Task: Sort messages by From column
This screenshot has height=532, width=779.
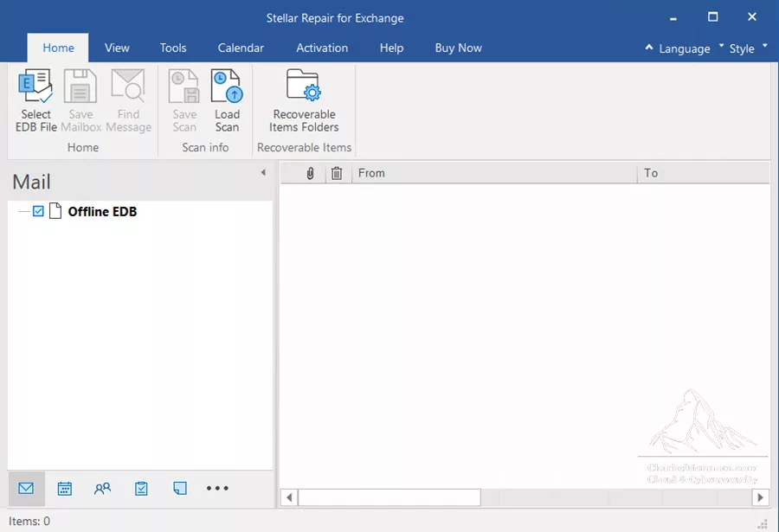Action: (494, 173)
